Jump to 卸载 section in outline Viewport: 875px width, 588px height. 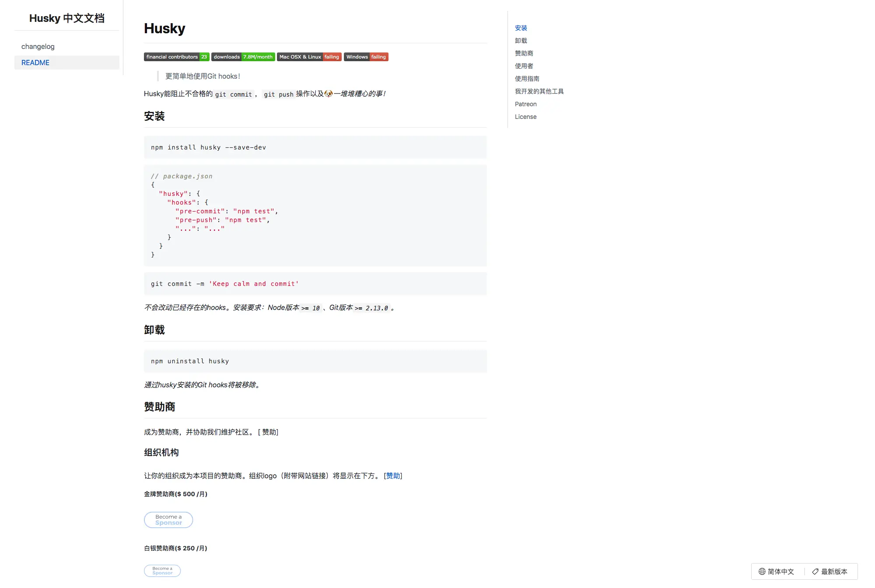521,41
